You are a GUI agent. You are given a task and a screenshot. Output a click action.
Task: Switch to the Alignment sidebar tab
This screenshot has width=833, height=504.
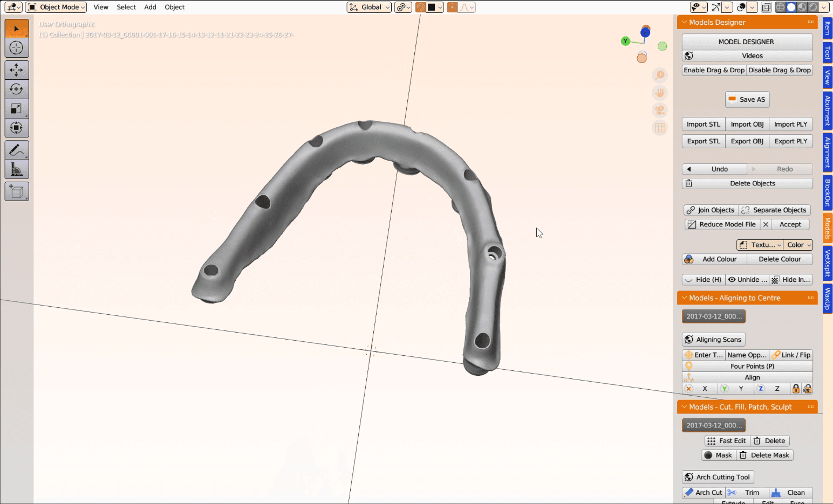tap(827, 153)
